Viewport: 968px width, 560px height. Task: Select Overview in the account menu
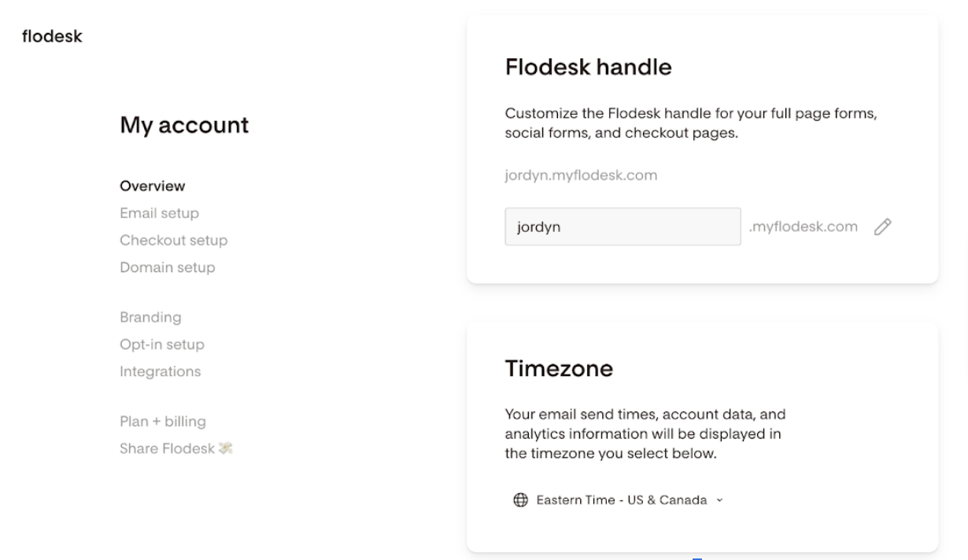[153, 186]
